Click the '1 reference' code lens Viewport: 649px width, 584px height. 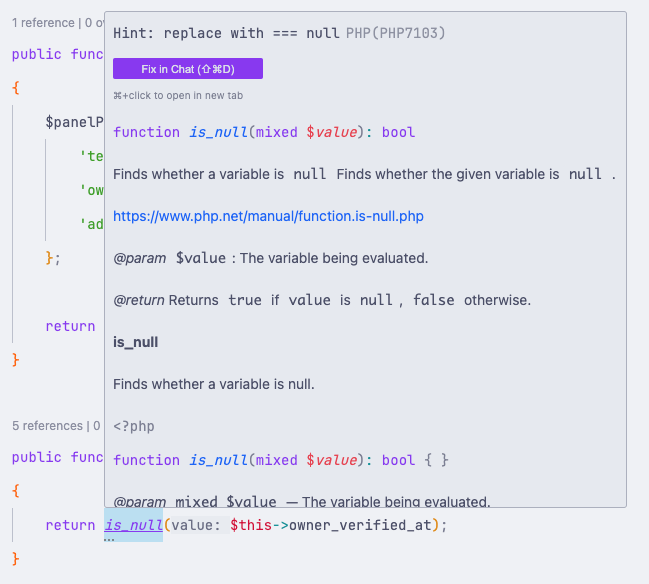[43, 23]
